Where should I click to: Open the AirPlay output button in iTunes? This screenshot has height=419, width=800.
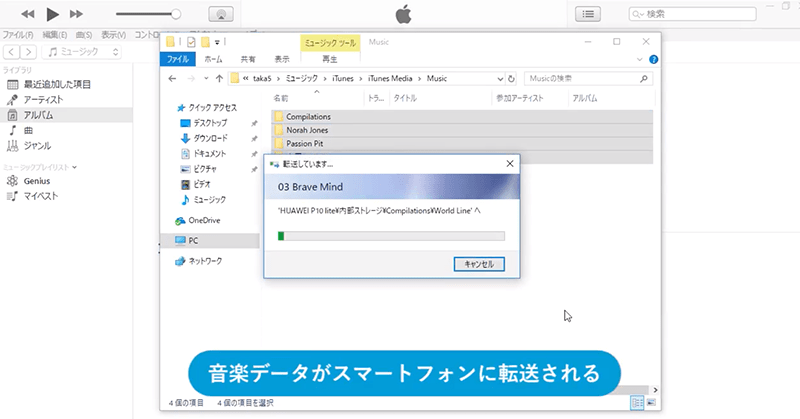pos(221,14)
